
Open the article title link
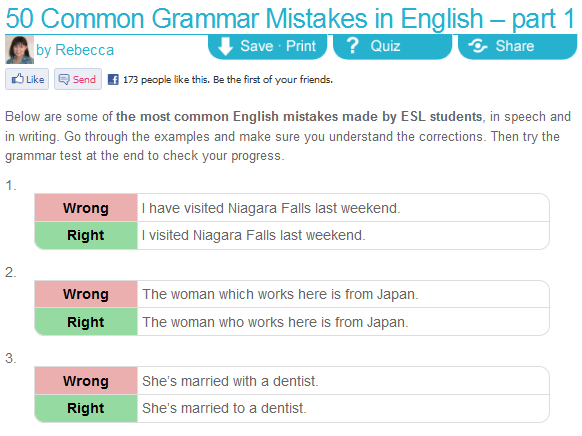(x=290, y=18)
